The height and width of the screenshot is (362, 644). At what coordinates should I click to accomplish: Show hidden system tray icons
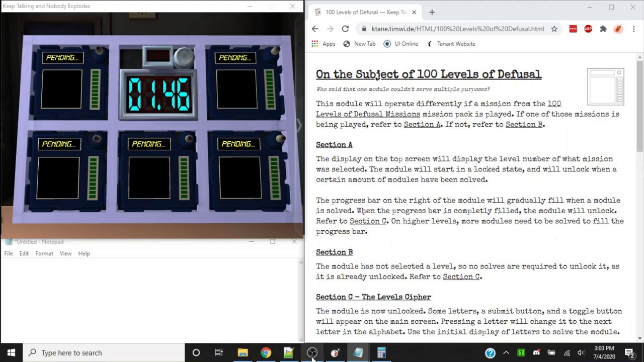click(506, 353)
